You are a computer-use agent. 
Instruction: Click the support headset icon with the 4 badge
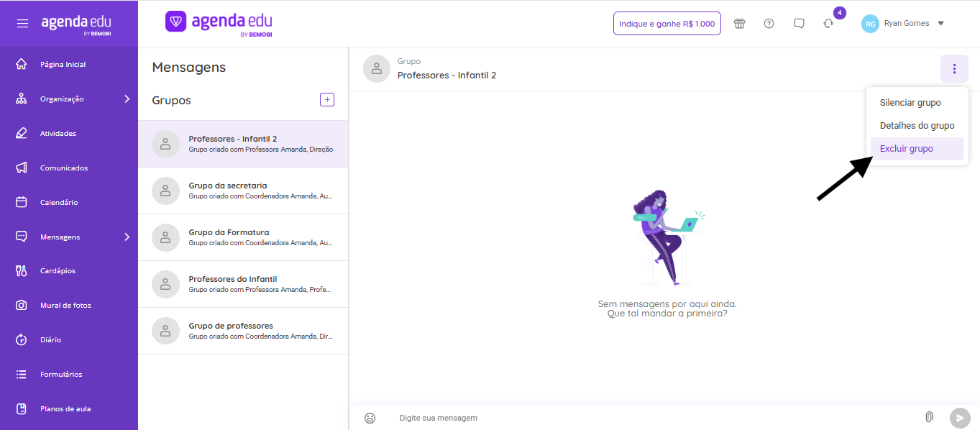tap(828, 23)
